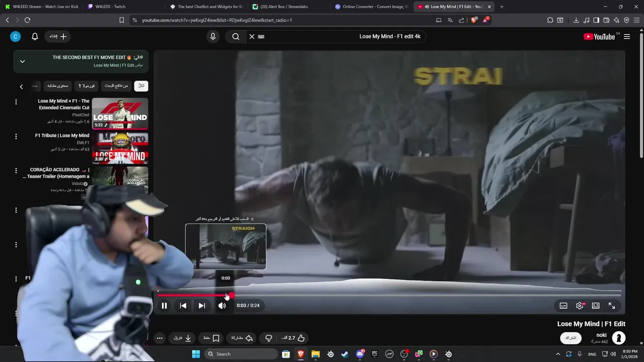Viewport: 644px width, 362px height.
Task: Open 'F1 Tribute | Lose My Mind' video title
Action: pyautogui.click(x=62, y=136)
